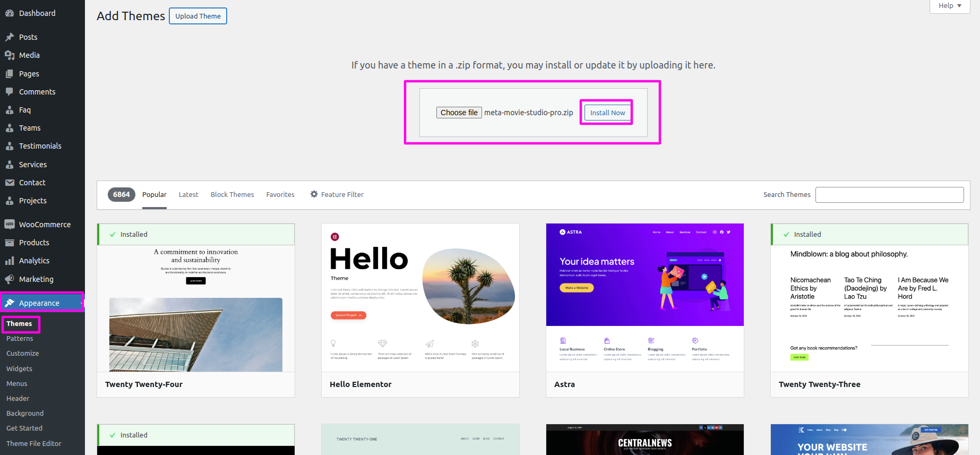The height and width of the screenshot is (455, 980).
Task: Click the WooCommerce logo icon
Action: point(10,225)
